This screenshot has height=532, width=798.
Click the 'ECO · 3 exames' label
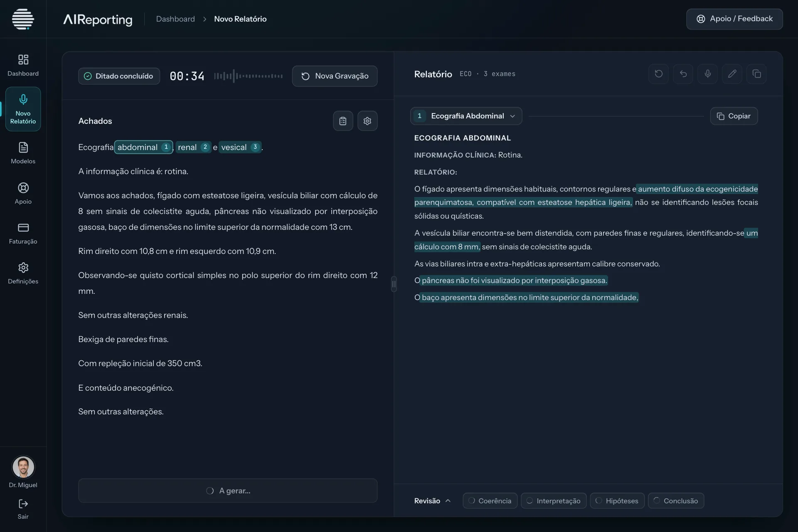pos(488,74)
